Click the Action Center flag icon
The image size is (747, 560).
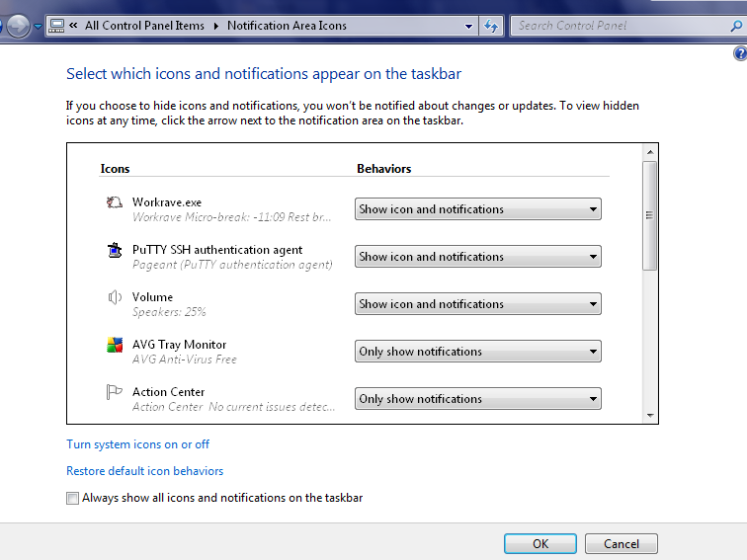point(114,393)
